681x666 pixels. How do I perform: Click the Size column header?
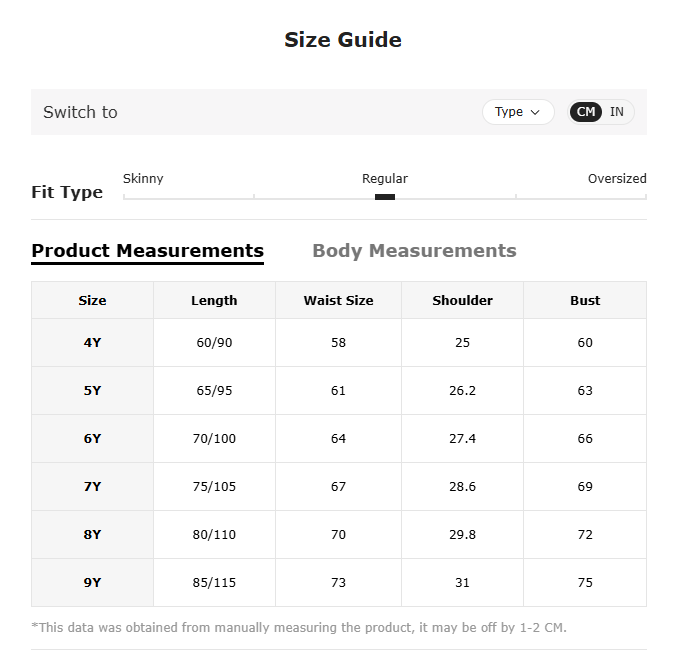coord(92,300)
